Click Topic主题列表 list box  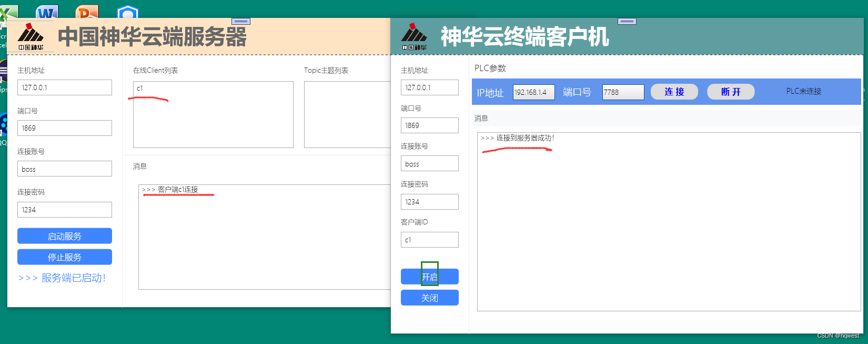(347, 114)
